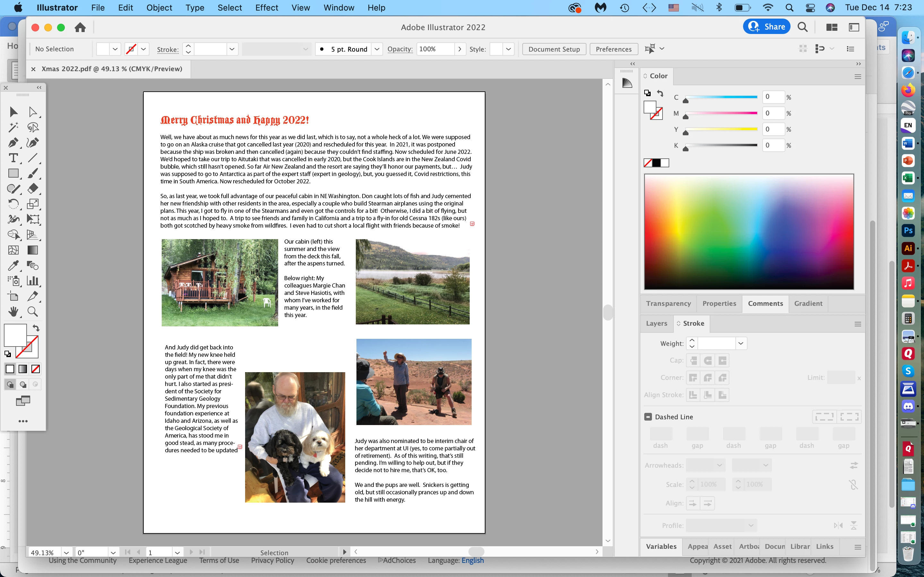Screen dimensions: 924x577
Task: Expand the stroke Weight dropdown
Action: [741, 343]
